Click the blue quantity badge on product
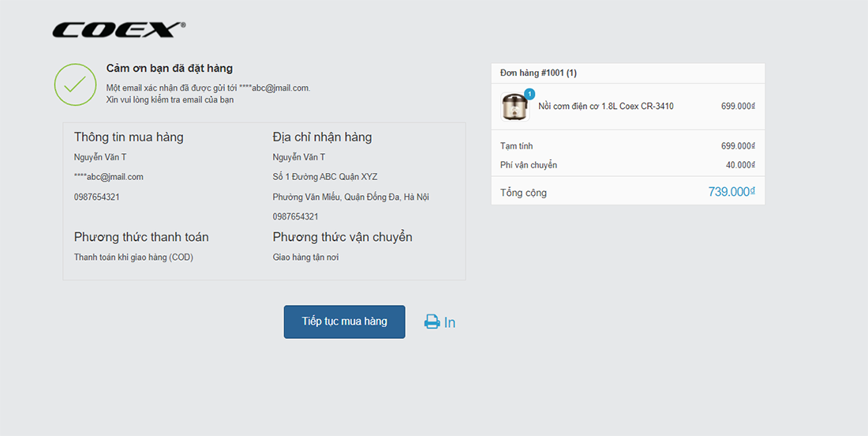This screenshot has width=868, height=436. coord(529,94)
